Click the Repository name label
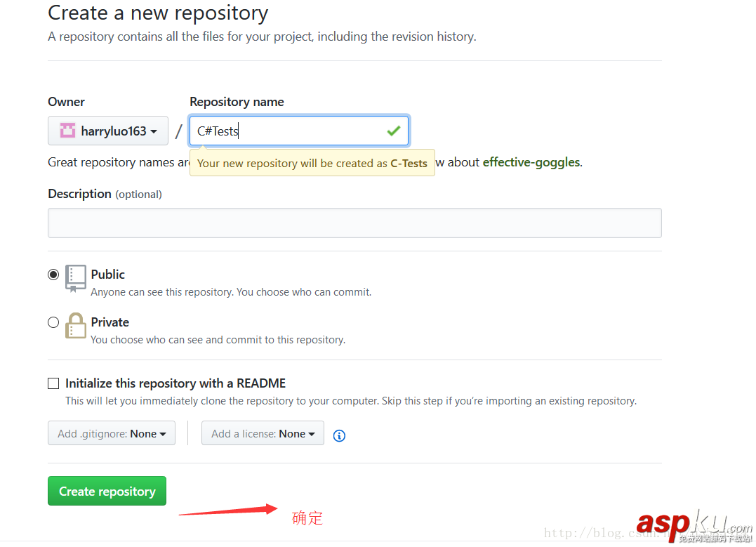Image resolution: width=756 pixels, height=547 pixels. pos(237,102)
